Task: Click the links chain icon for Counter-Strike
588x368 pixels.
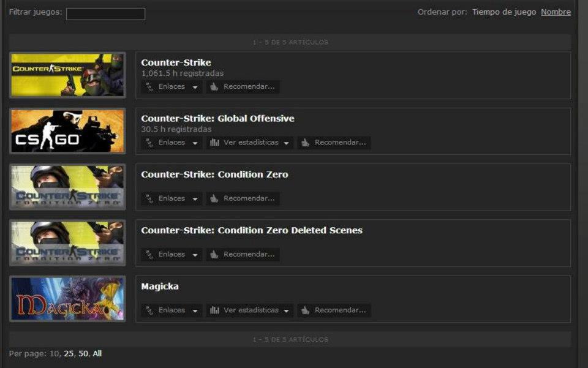Action: [149, 87]
